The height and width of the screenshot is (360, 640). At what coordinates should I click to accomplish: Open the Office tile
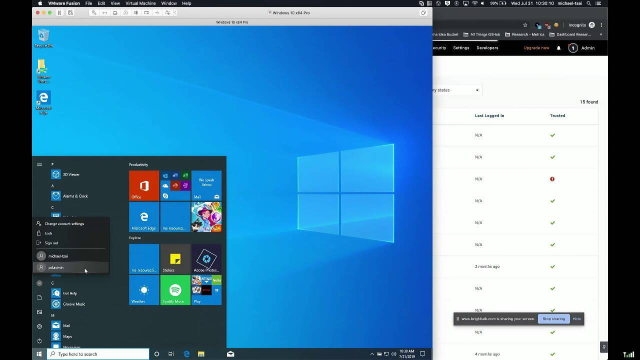coord(144,186)
